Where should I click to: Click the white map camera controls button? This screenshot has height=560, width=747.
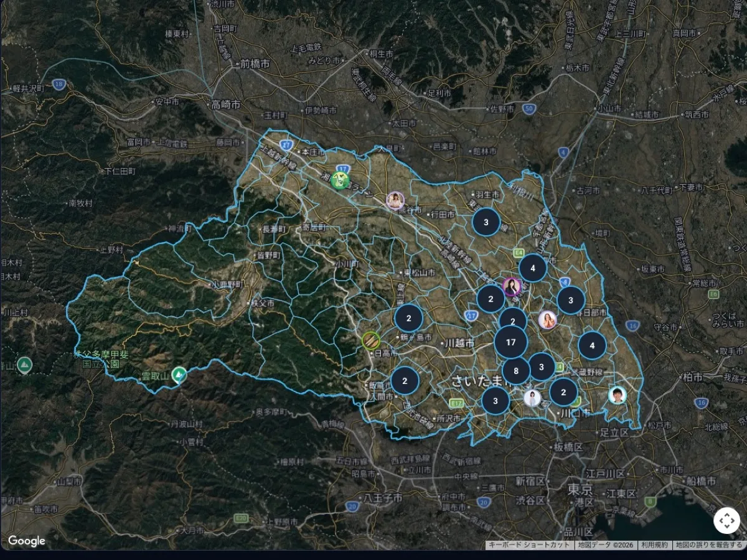coord(726,521)
